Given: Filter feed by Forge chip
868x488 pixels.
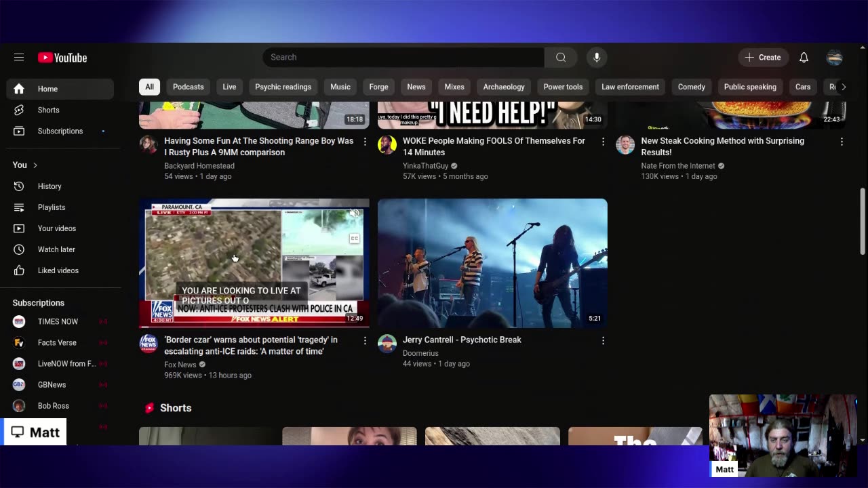Looking at the screenshot, I should click(378, 87).
